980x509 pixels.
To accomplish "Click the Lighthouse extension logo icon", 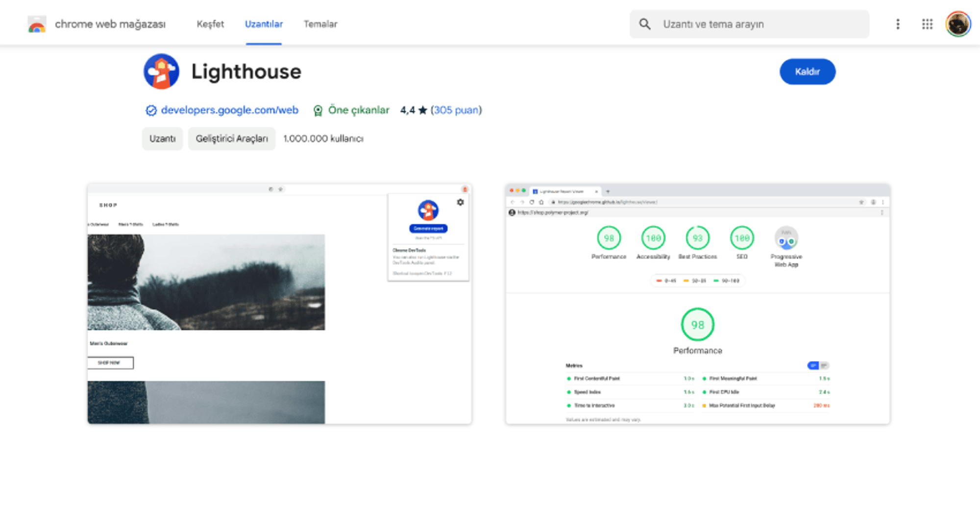I will click(x=161, y=72).
